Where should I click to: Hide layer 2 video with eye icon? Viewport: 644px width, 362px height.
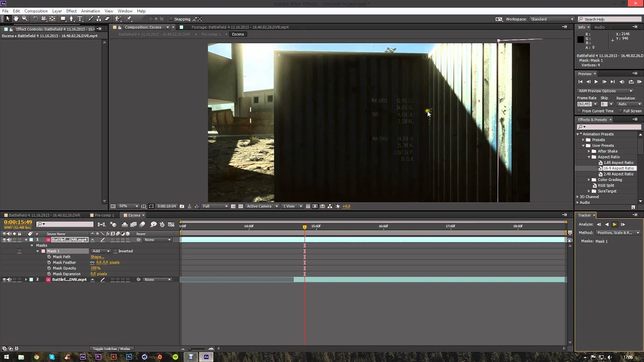[x=4, y=280]
